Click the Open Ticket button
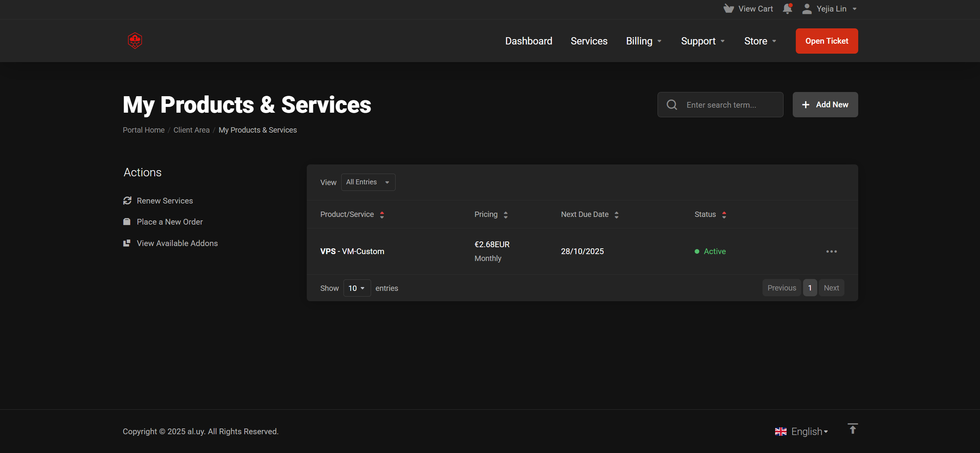Screen dimensions: 980x453 (827, 41)
